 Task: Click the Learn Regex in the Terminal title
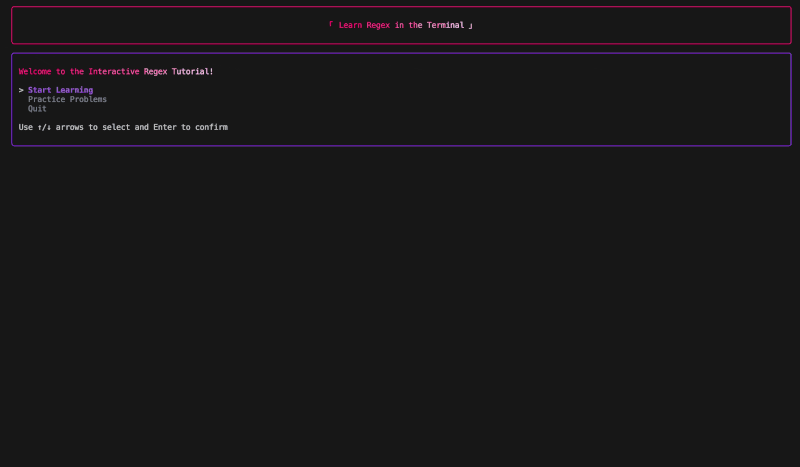tap(401, 25)
